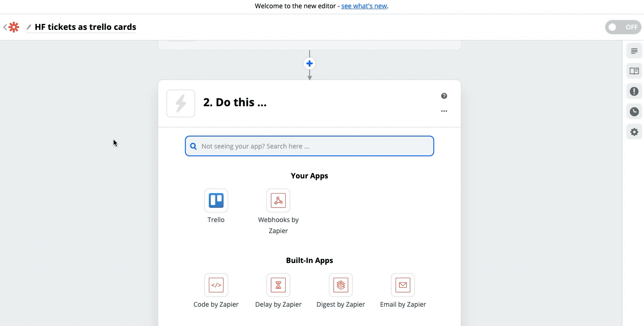Click the 'Your Apps' heading
This screenshot has width=644, height=326.
coord(310,176)
